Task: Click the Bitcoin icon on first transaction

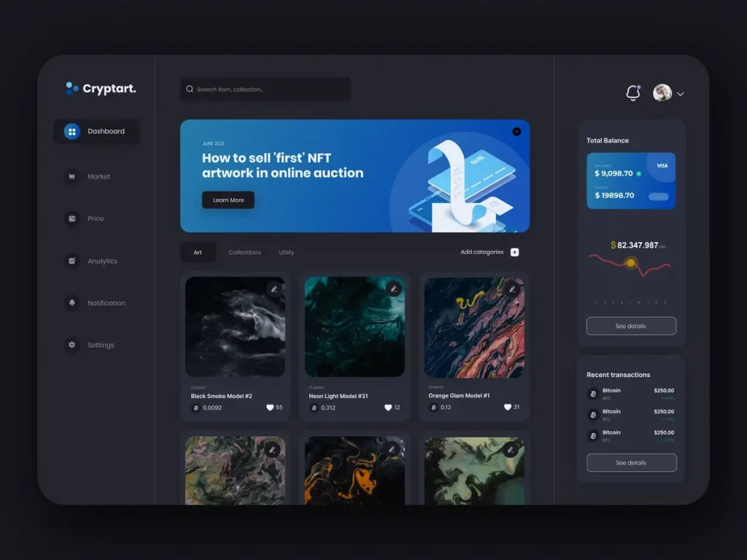Action: (x=592, y=393)
